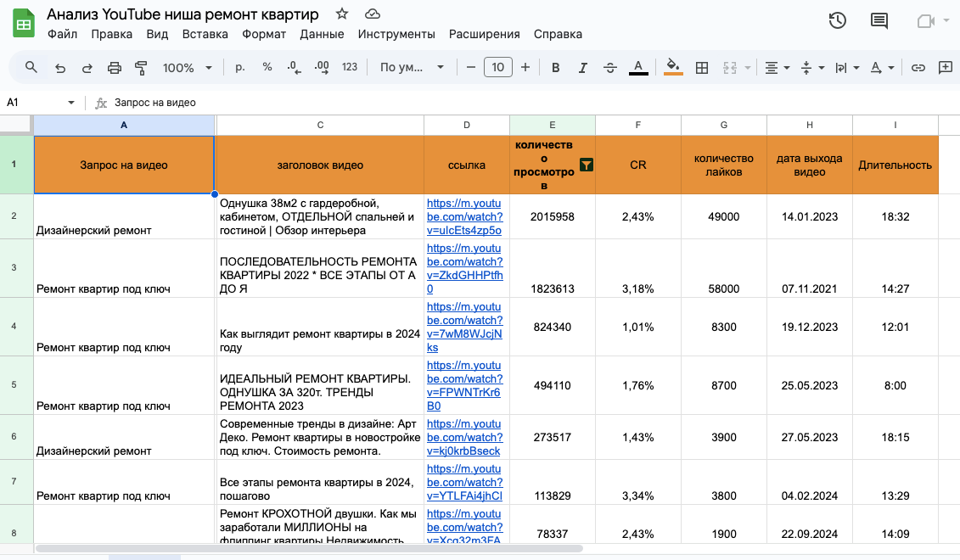Click the font size field
The width and height of the screenshot is (960, 560).
coord(497,67)
